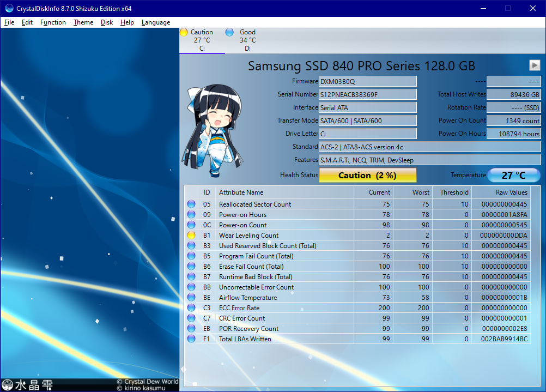Click the Drive Letter field
Image resolution: width=546 pixels, height=392 pixels.
click(x=368, y=134)
